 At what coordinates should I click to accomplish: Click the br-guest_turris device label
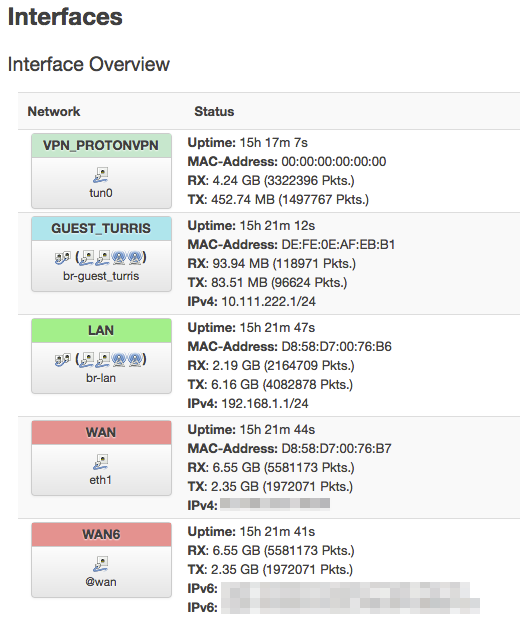pyautogui.click(x=101, y=276)
